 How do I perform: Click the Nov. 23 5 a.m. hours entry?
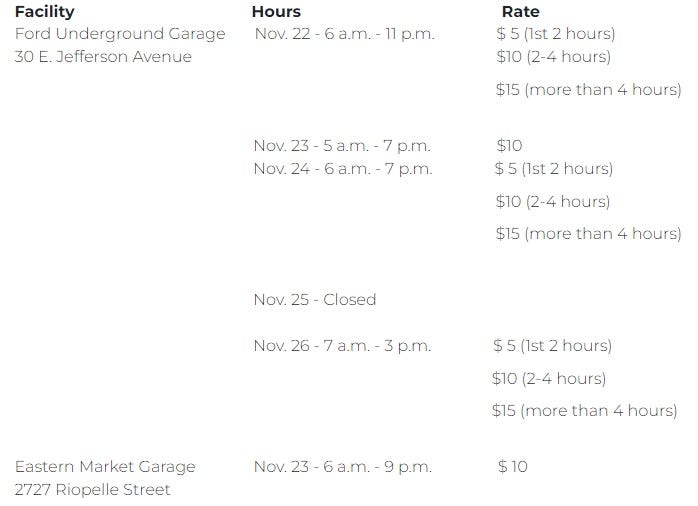(x=341, y=146)
